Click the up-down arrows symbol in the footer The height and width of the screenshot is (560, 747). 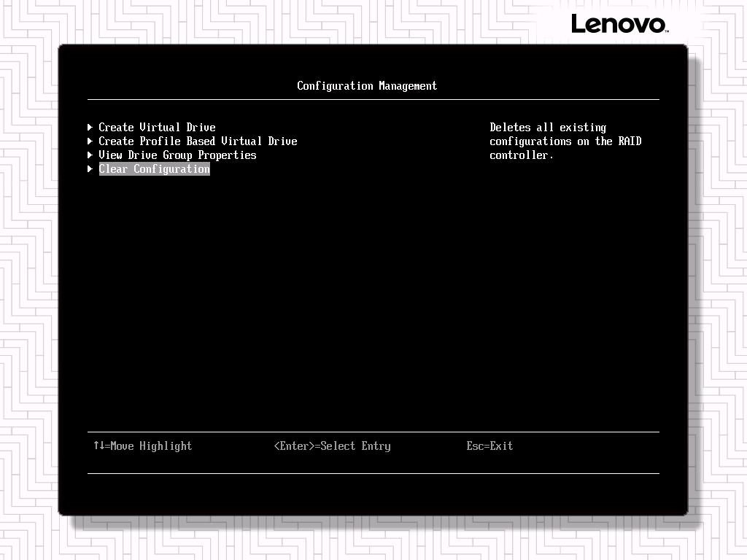coord(98,446)
